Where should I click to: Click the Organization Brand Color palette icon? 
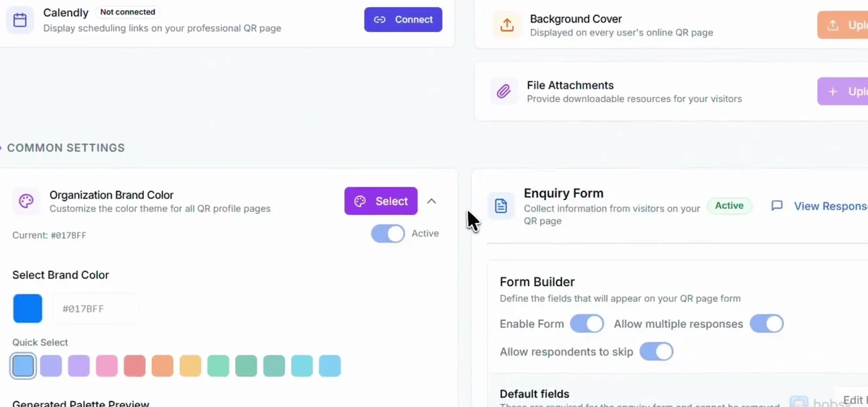[x=26, y=201]
